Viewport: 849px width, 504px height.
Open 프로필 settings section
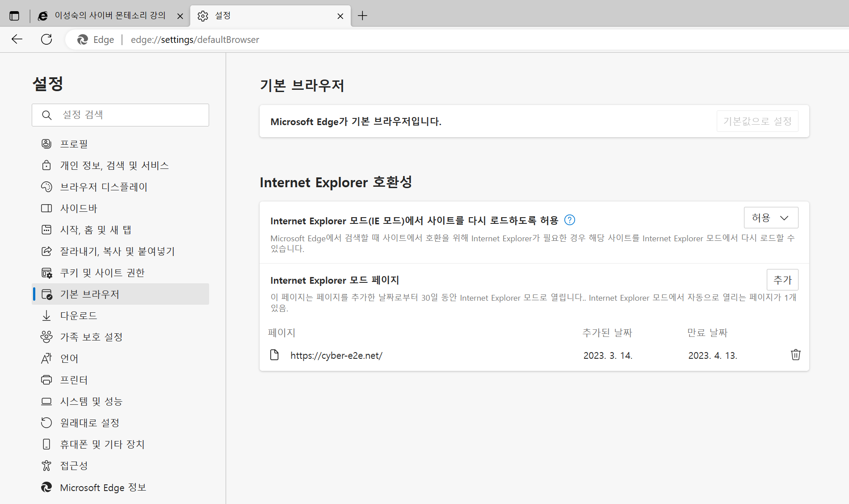click(x=74, y=144)
